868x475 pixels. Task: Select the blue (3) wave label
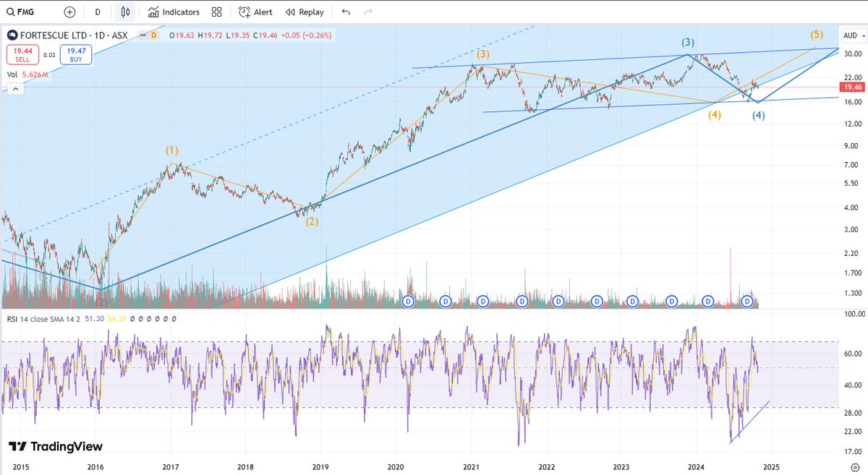pyautogui.click(x=688, y=42)
